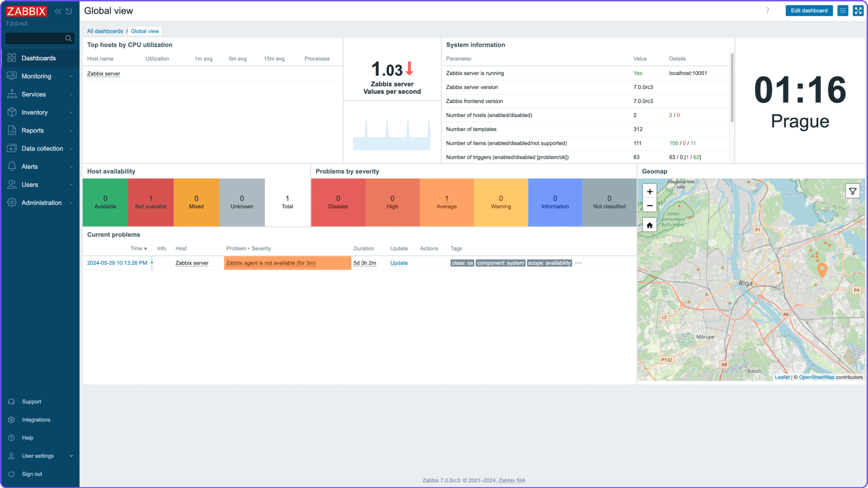Image resolution: width=868 pixels, height=488 pixels.
Task: Click the Alerts bell icon
Action: tap(12, 166)
